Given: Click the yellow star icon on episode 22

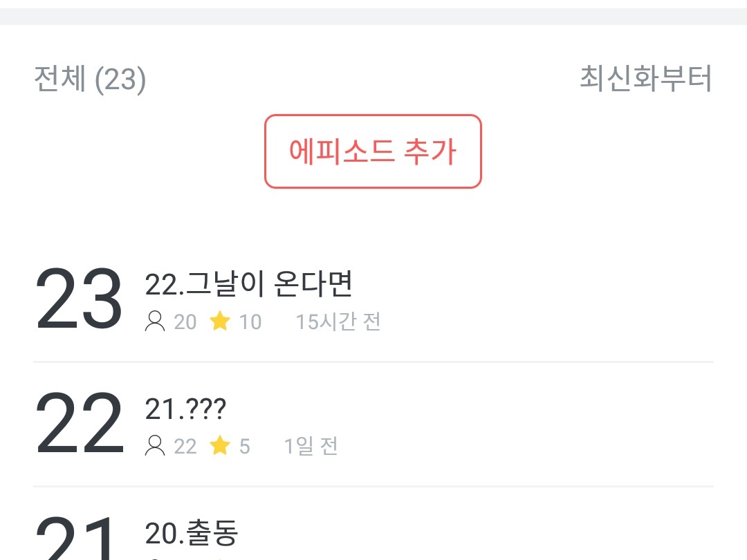Looking at the screenshot, I should tap(220, 447).
